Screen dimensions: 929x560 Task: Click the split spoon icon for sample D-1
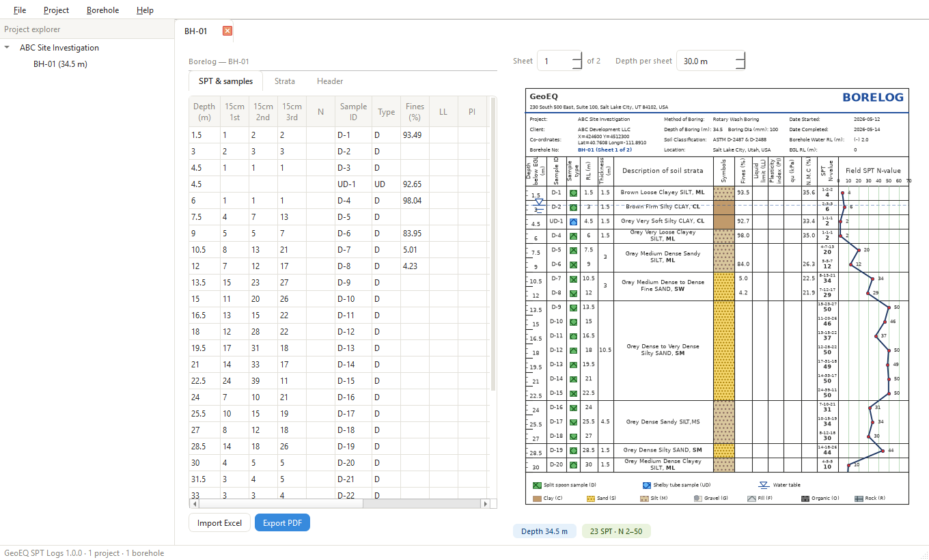pos(574,193)
